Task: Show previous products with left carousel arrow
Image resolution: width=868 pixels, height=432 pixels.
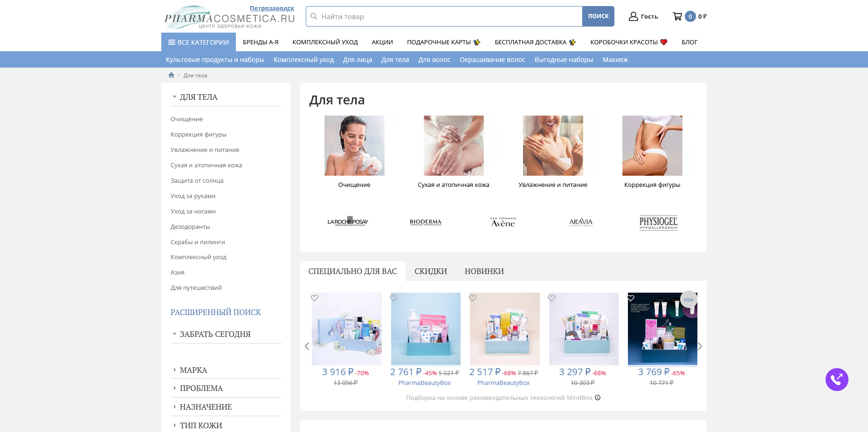Action: [307, 346]
